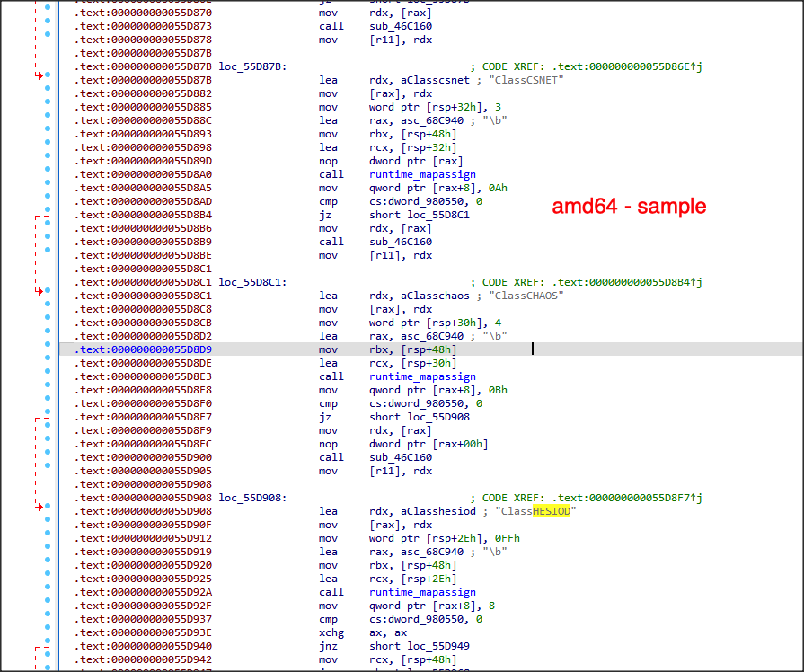Select sub_46C160 on line 55D873
Viewport: 804px width, 672px height.
coord(401,26)
